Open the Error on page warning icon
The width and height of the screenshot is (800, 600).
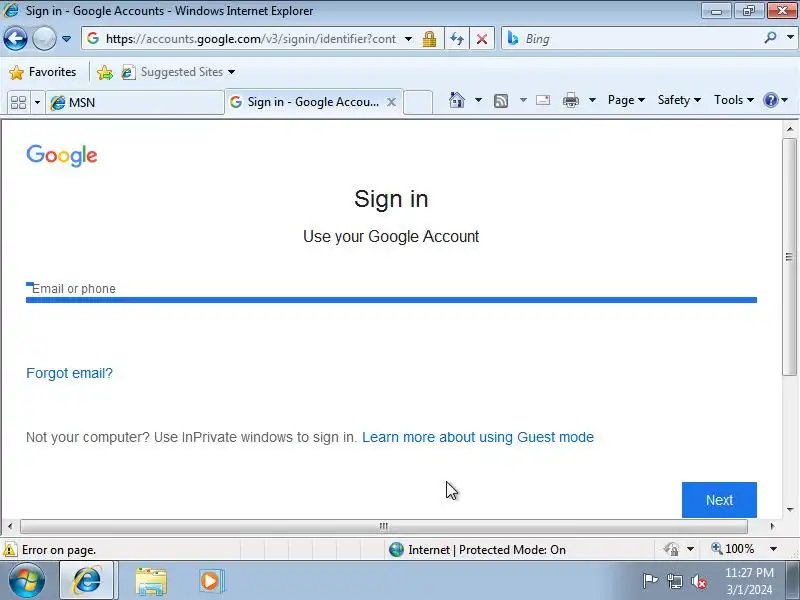coord(10,550)
